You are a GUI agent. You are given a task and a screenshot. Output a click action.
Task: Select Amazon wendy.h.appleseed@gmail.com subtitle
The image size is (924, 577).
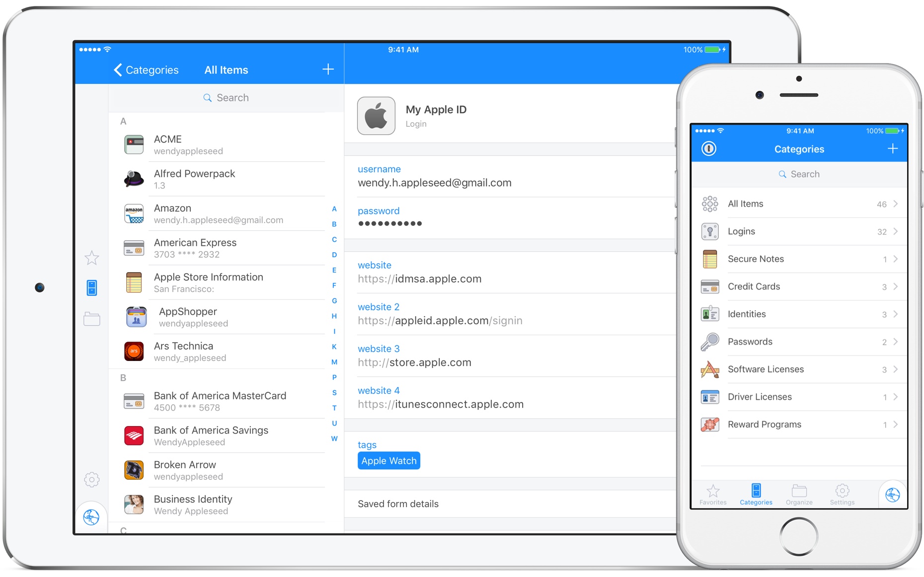tap(219, 220)
